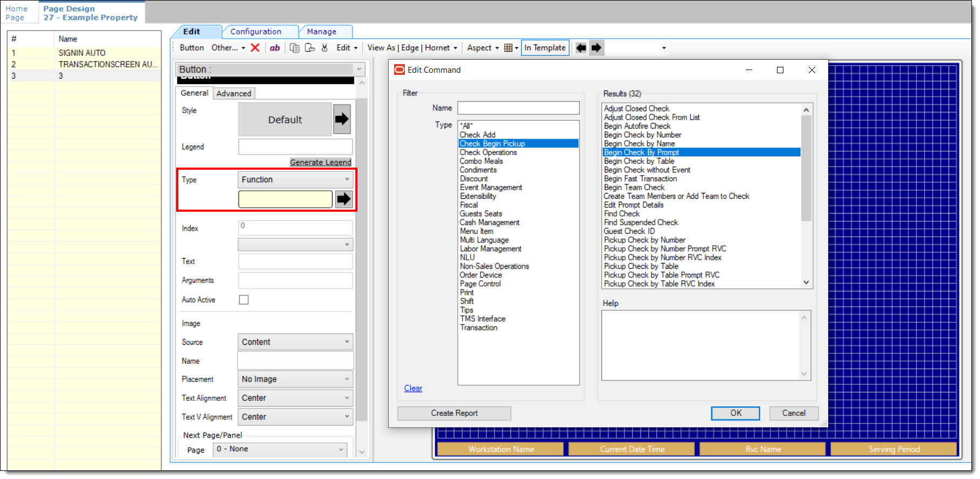Toggle the In Template button
The width and height of the screenshot is (980, 479).
(x=545, y=48)
